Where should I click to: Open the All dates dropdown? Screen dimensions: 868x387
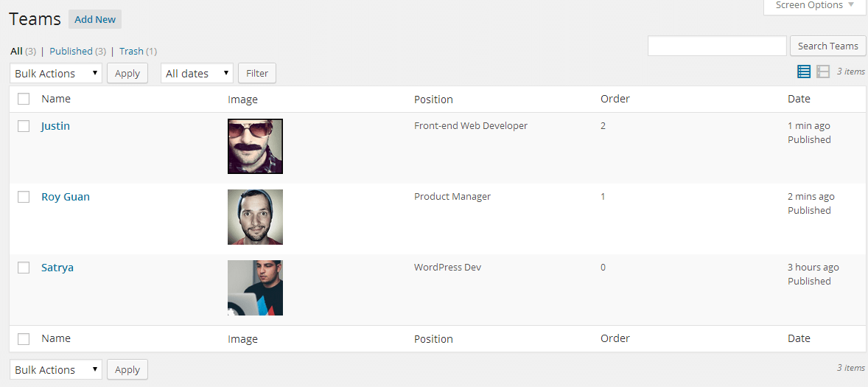[x=197, y=74]
